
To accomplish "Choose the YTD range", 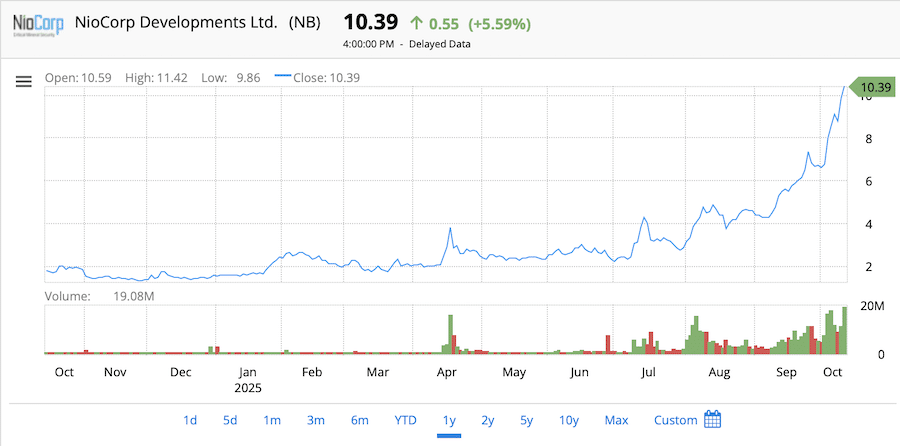I will pos(405,420).
